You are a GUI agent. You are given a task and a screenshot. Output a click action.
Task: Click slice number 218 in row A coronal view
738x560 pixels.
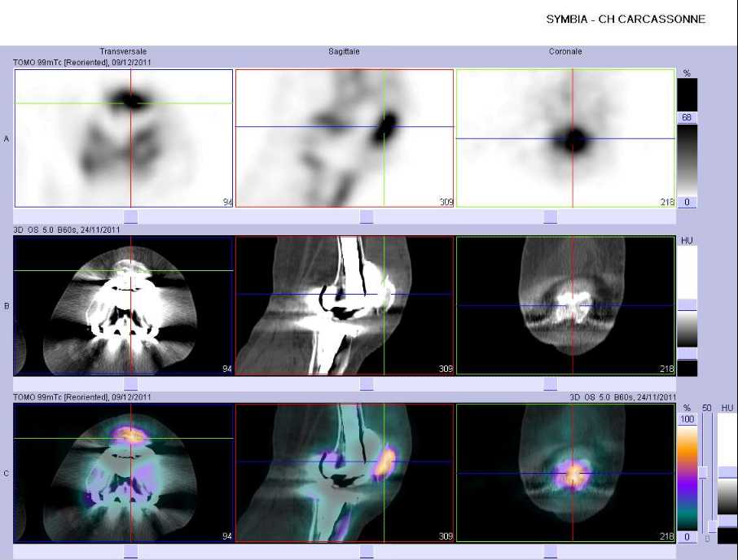[x=667, y=202]
